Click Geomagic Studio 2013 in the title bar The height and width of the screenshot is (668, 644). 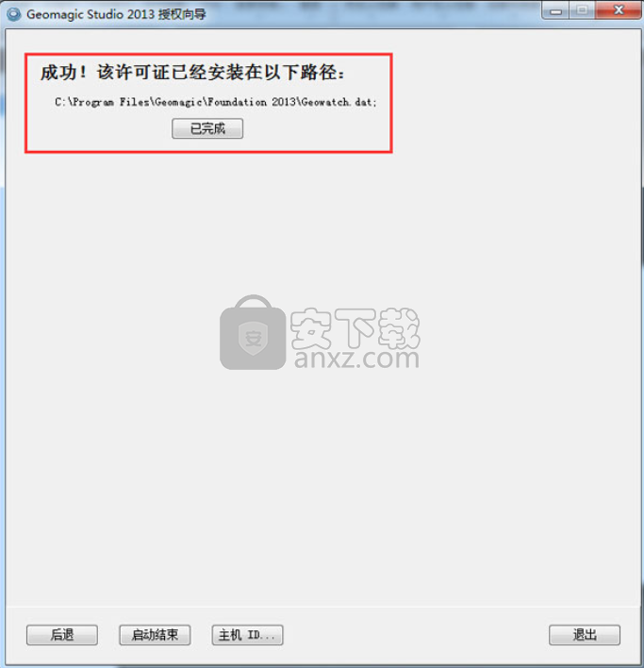click(x=91, y=14)
